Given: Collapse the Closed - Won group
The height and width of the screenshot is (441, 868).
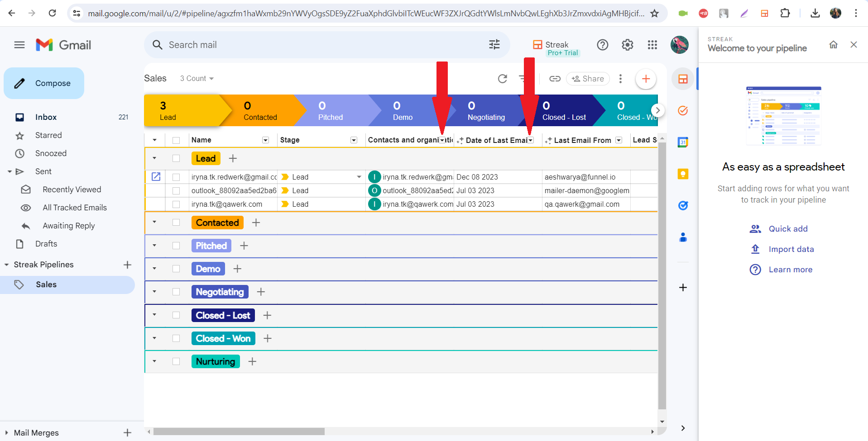Looking at the screenshot, I should (154, 338).
